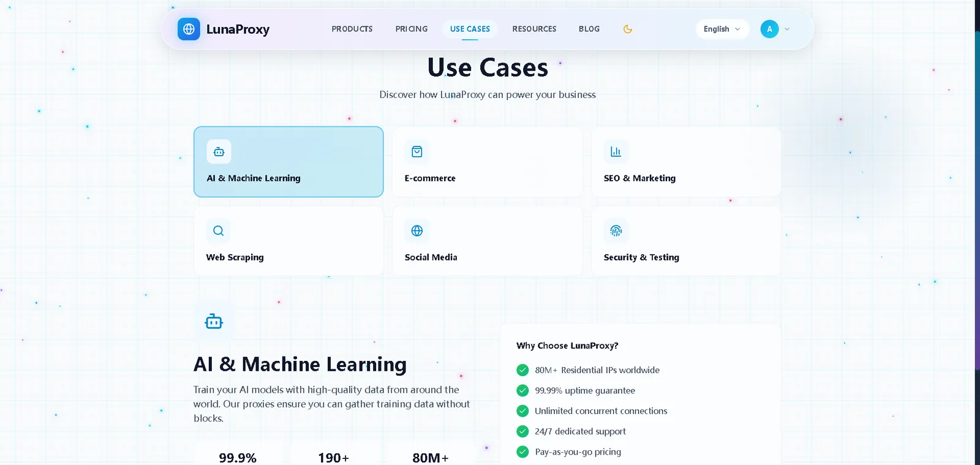Click the check icon beside Pay-as-you-go pricing
This screenshot has width=980, height=465.
pyautogui.click(x=522, y=452)
